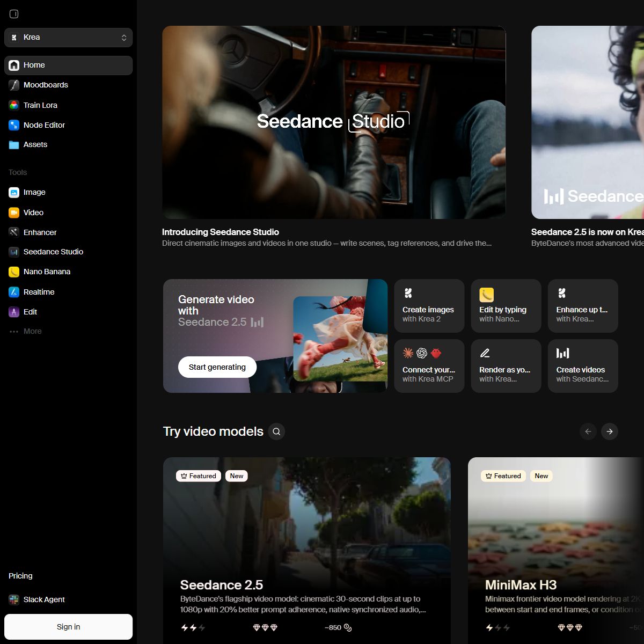Open Render as you card
The width and height of the screenshot is (644, 644).
(x=506, y=366)
